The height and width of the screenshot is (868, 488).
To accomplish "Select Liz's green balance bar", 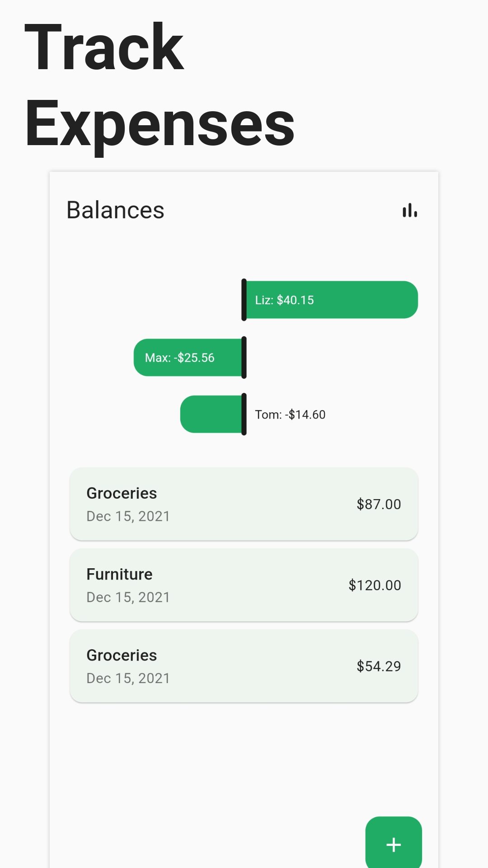I will 361,300.
